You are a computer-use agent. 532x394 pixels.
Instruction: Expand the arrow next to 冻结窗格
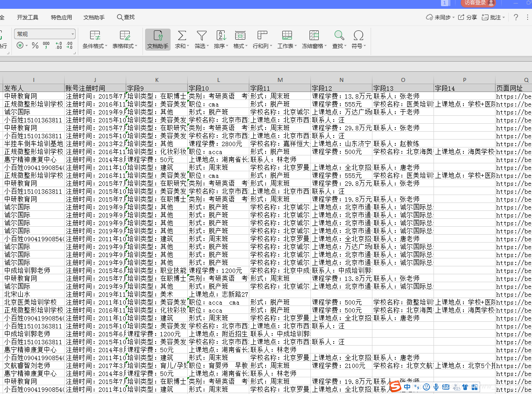(325, 46)
